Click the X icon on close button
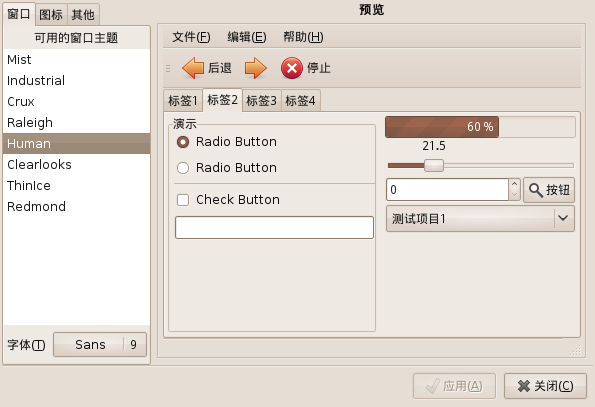Image resolution: width=595 pixels, height=407 pixels. coord(524,386)
